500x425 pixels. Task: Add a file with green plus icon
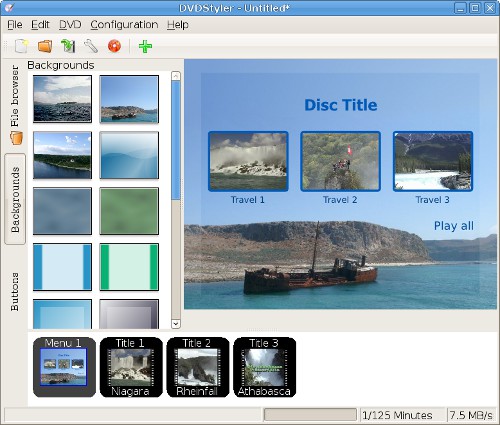point(145,46)
